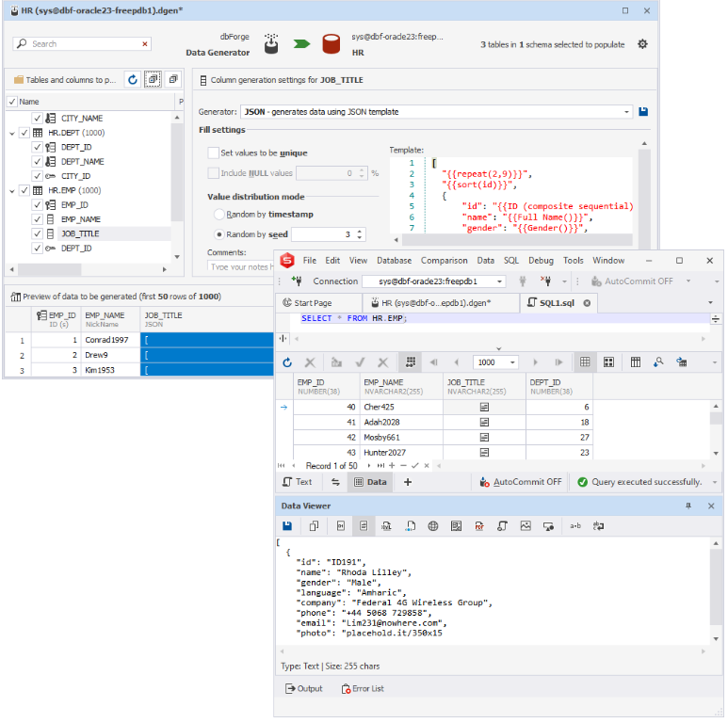Open the document tabs list dropdown
This screenshot has height=723, width=728.
pos(710,302)
